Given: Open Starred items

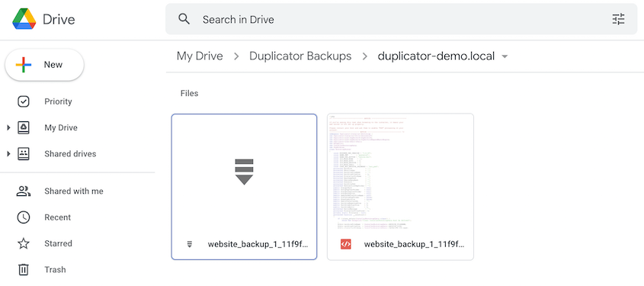Looking at the screenshot, I should pyautogui.click(x=59, y=244).
